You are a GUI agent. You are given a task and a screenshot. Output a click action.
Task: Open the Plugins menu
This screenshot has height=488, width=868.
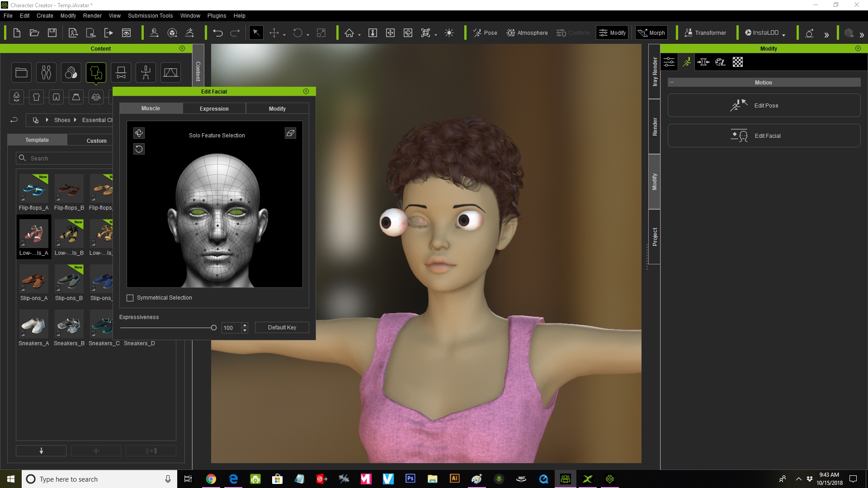(x=217, y=15)
